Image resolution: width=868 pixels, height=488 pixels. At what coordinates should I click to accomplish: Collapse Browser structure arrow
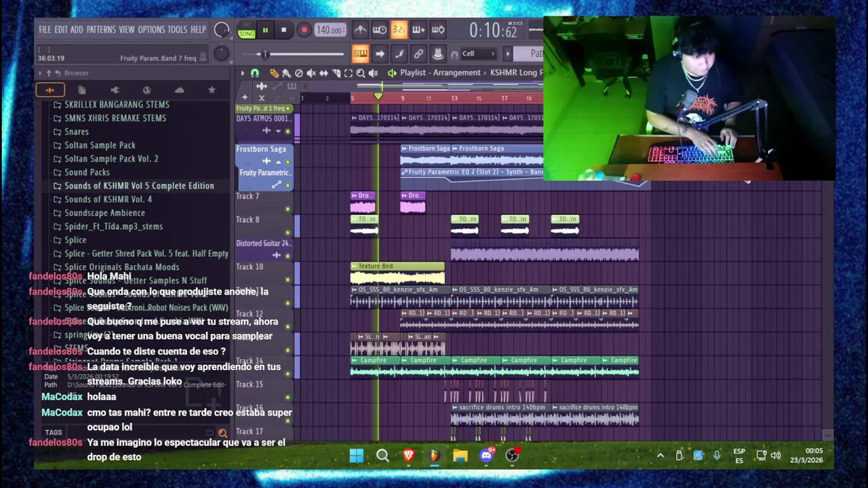(40, 73)
